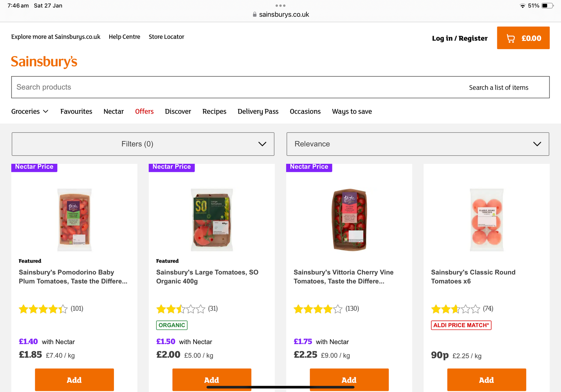
Task: Click the Search products field
Action: click(238, 87)
